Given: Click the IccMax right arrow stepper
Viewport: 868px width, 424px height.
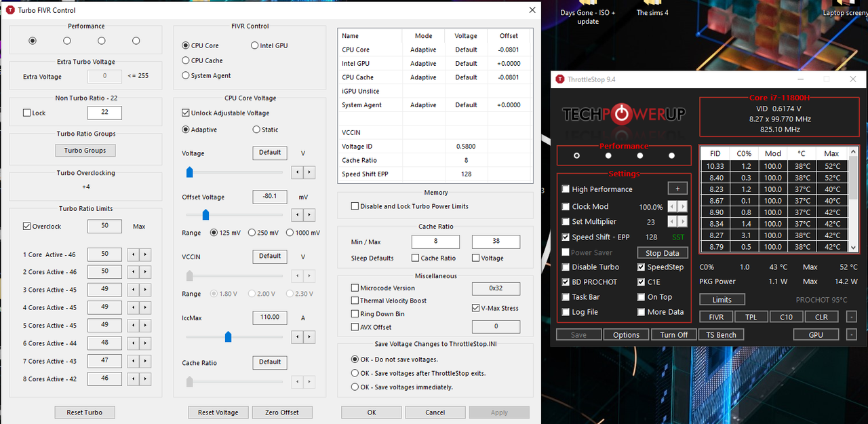Looking at the screenshot, I should pyautogui.click(x=309, y=336).
